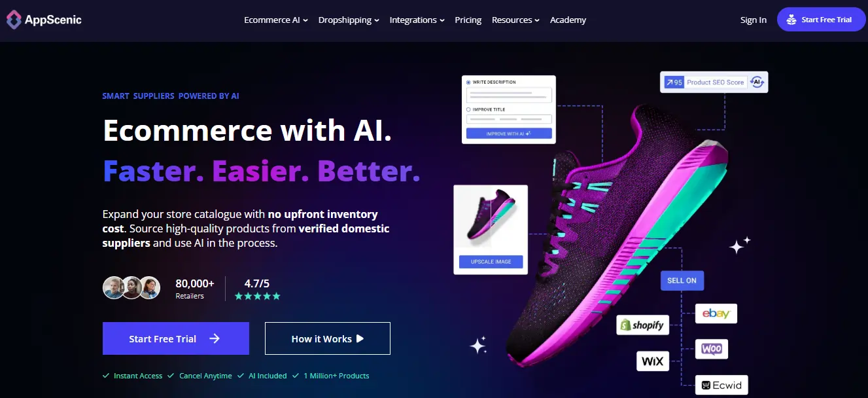
Task: Click the Instant Access checkmark item
Action: point(132,376)
